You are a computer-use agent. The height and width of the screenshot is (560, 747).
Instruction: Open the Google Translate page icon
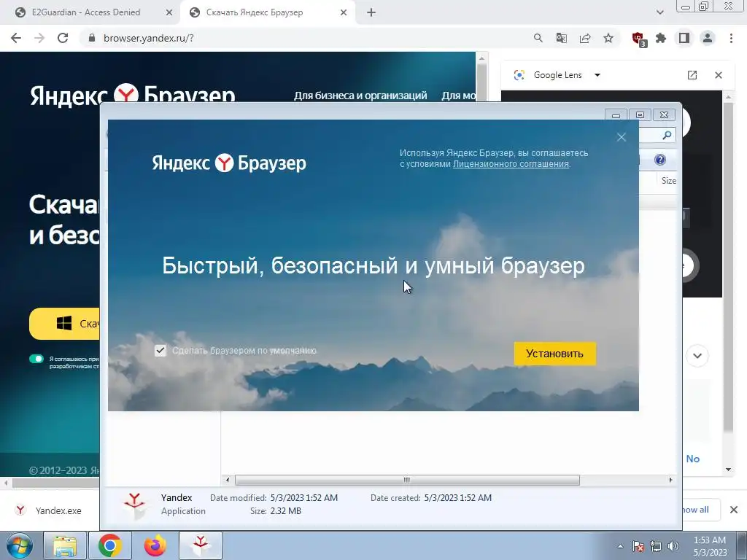coord(562,38)
